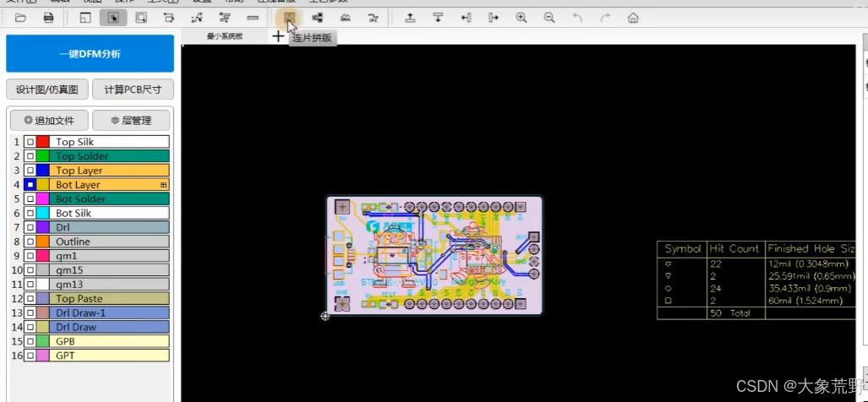Image resolution: width=868 pixels, height=402 pixels.
Task: Click the green Top Solder color swatch
Action: (42, 156)
